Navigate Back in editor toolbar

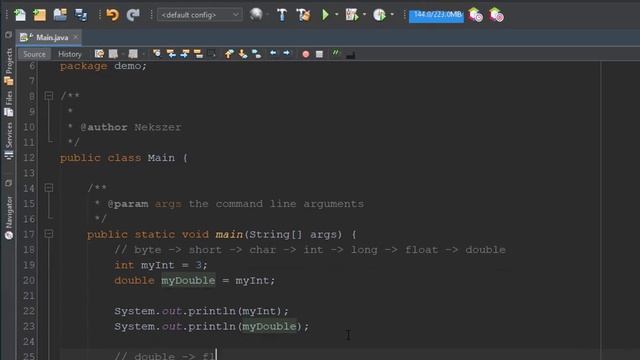113,54
